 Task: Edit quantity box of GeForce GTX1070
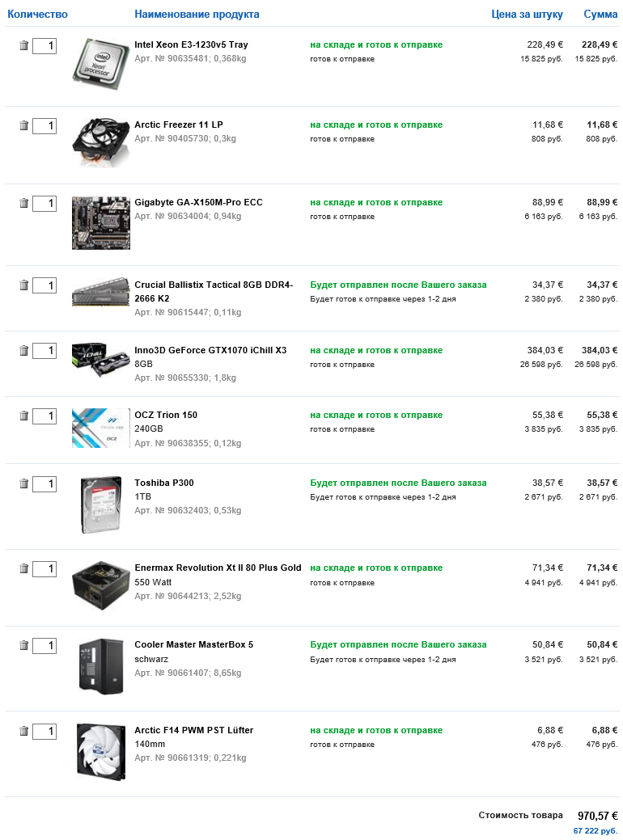(x=44, y=350)
